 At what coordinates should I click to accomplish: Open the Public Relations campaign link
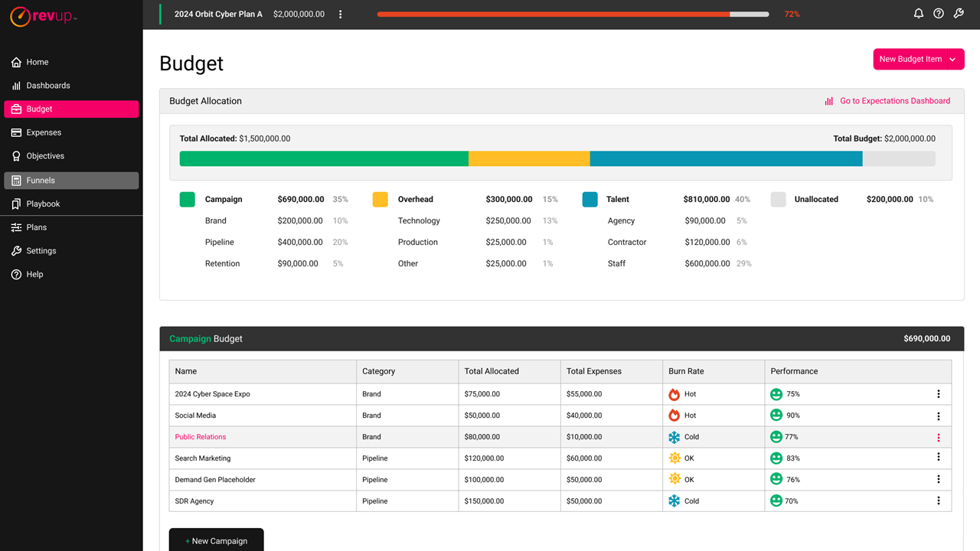201,437
